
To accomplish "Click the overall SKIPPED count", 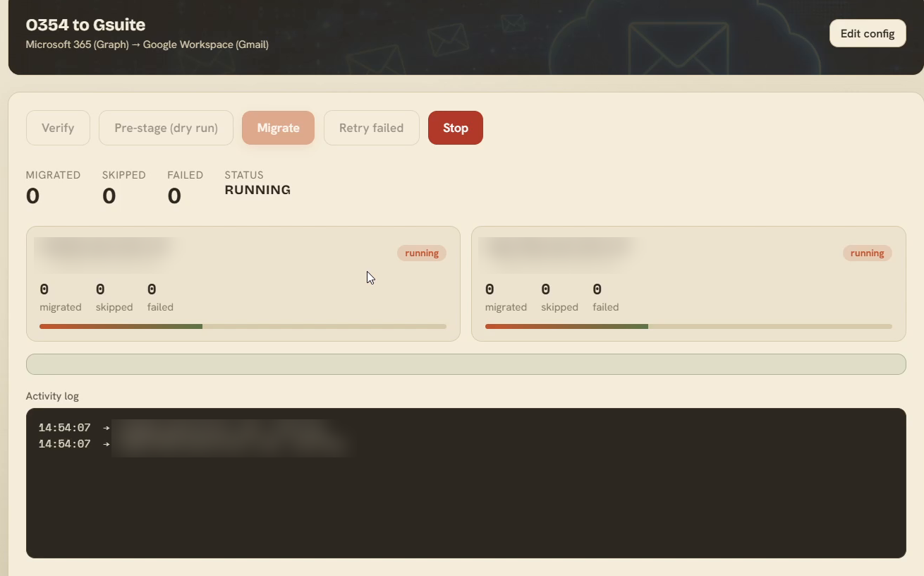I will pos(109,196).
